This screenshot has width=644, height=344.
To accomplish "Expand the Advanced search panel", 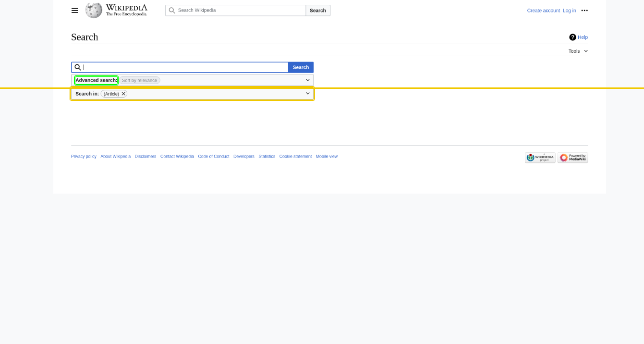I will pos(307,80).
